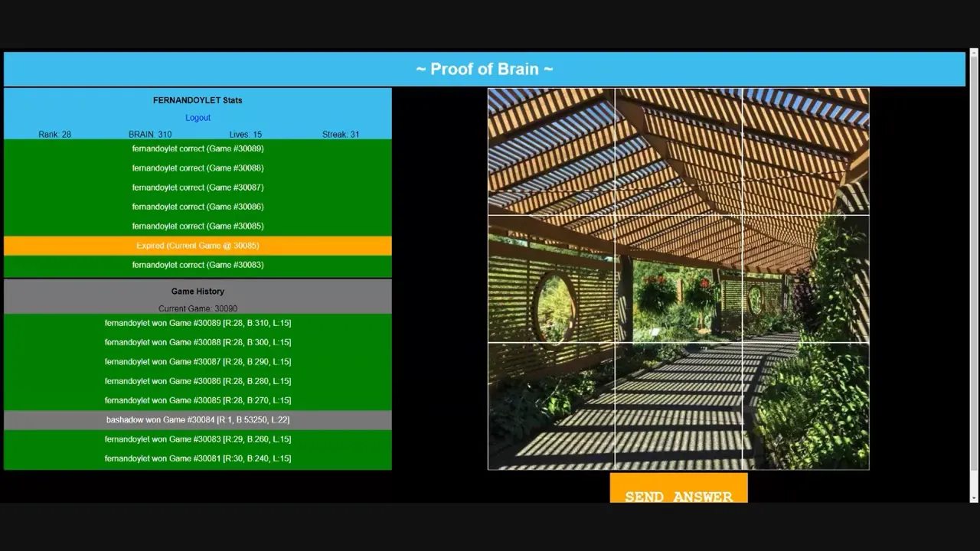The height and width of the screenshot is (551, 980).
Task: Select the bottom-right tile with green shrubs
Action: [x=805, y=406]
